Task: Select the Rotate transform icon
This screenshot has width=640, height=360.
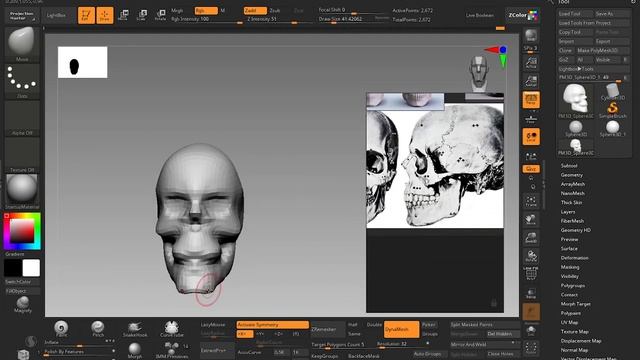Action: tap(160, 16)
